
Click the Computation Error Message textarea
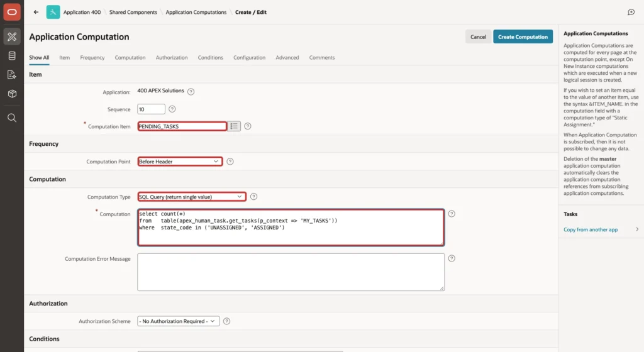click(x=291, y=272)
